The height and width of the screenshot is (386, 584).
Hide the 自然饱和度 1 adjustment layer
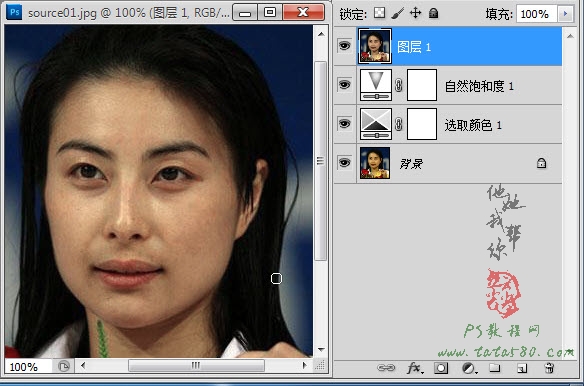[345, 85]
